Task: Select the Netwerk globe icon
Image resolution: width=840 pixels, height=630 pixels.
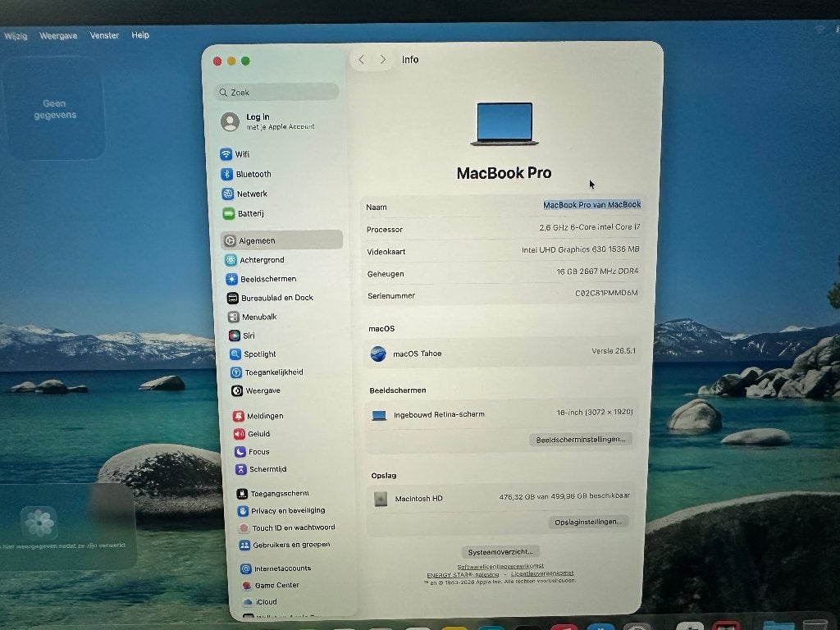Action: click(x=228, y=194)
